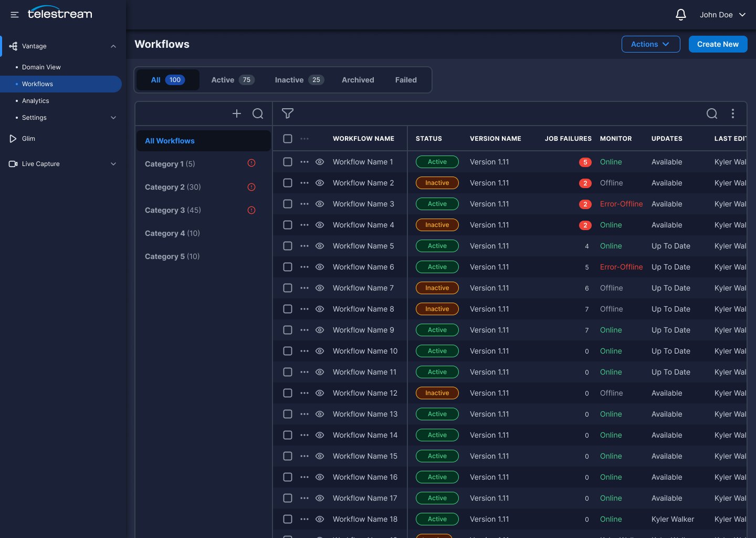Open Domain View in sidebar
Image resolution: width=756 pixels, height=538 pixels.
pos(41,67)
